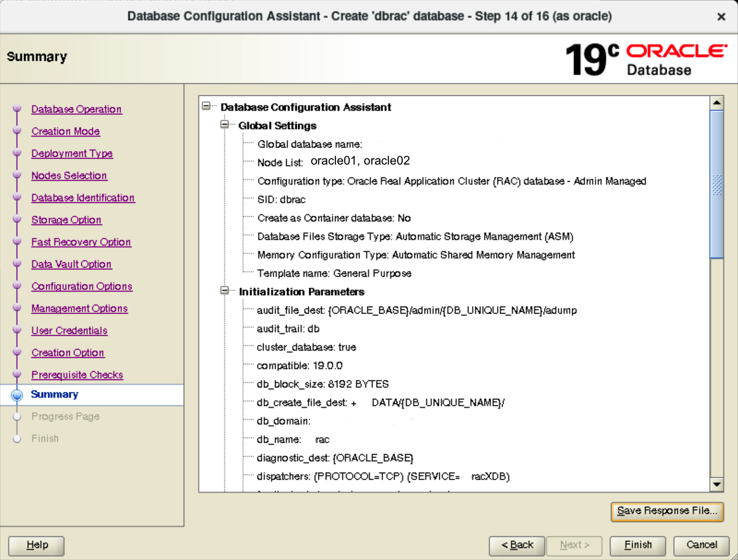Select the audit_file_dest parameter row
Screen dimensions: 738x560
[x=417, y=310]
